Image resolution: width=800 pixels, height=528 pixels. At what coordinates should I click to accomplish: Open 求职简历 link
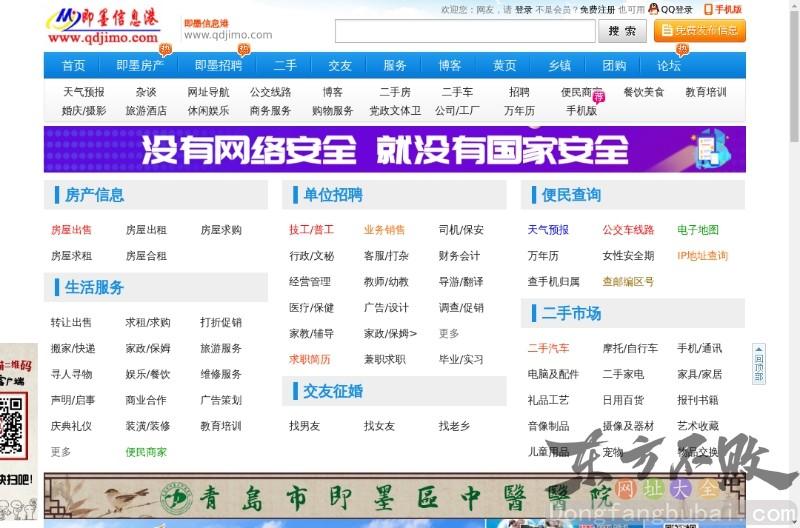click(x=310, y=360)
